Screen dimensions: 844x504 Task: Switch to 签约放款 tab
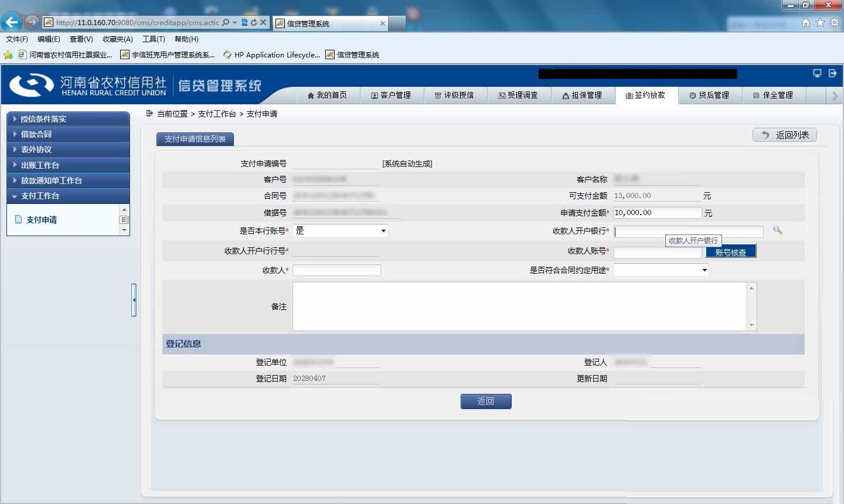[646, 96]
